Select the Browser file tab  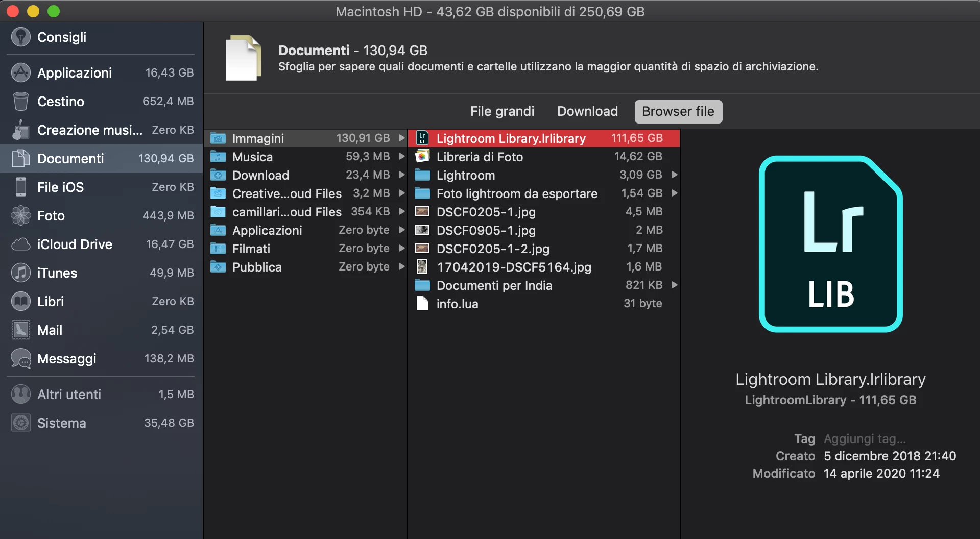click(678, 111)
